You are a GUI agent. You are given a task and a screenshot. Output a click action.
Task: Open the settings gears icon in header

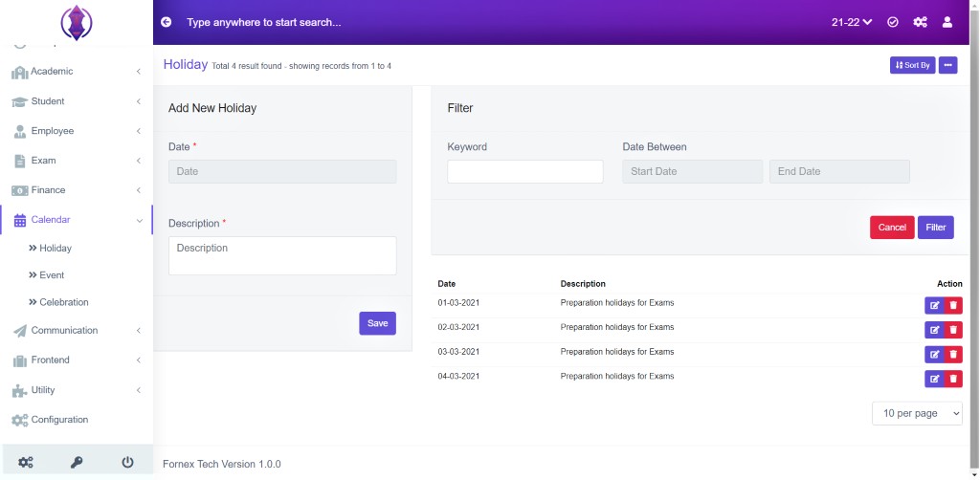920,23
